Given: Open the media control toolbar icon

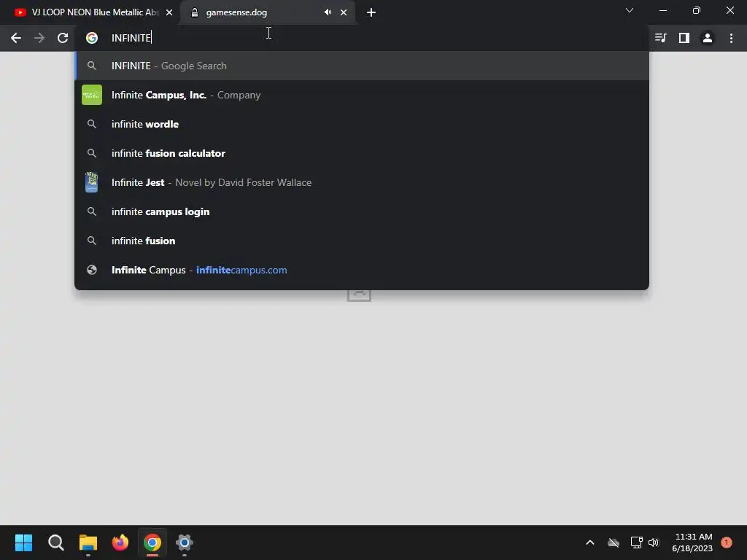Looking at the screenshot, I should (x=660, y=38).
